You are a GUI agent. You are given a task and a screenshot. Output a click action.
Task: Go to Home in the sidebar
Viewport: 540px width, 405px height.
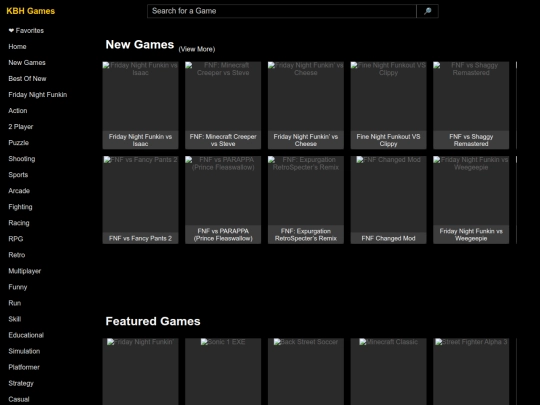(17, 46)
